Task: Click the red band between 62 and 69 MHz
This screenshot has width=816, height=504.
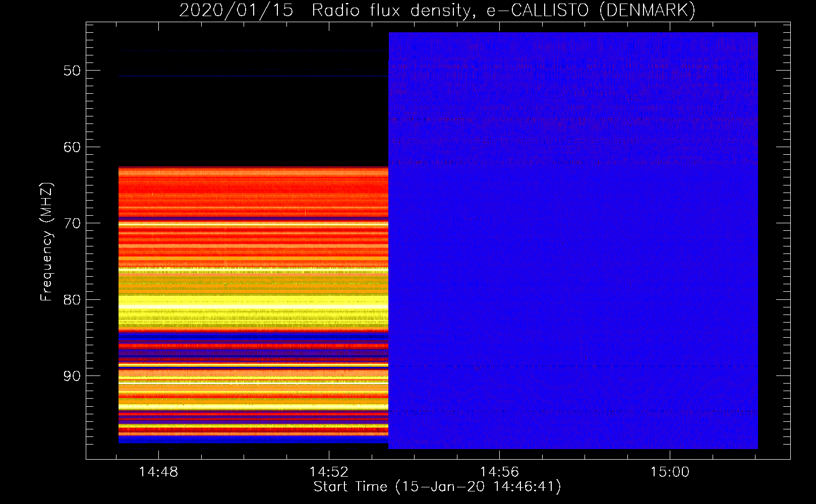Action: pyautogui.click(x=253, y=192)
